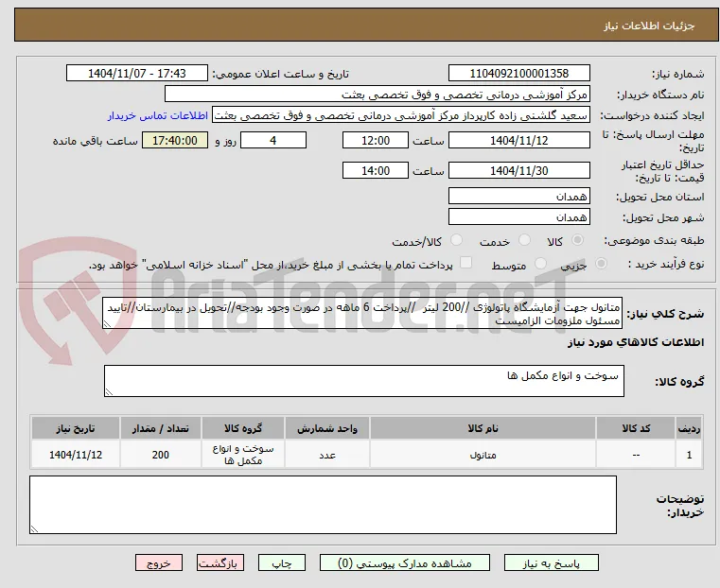Click the جزئیات اطلاعات نیاز page title

click(x=649, y=26)
